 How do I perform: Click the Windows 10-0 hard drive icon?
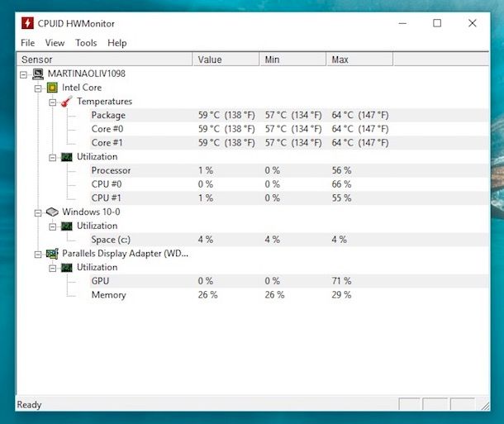[52, 212]
